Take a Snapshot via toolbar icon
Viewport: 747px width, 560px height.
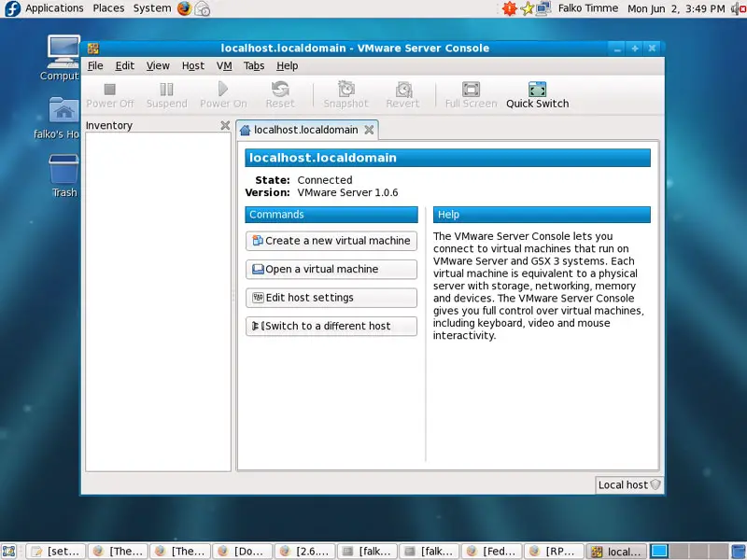click(x=345, y=89)
